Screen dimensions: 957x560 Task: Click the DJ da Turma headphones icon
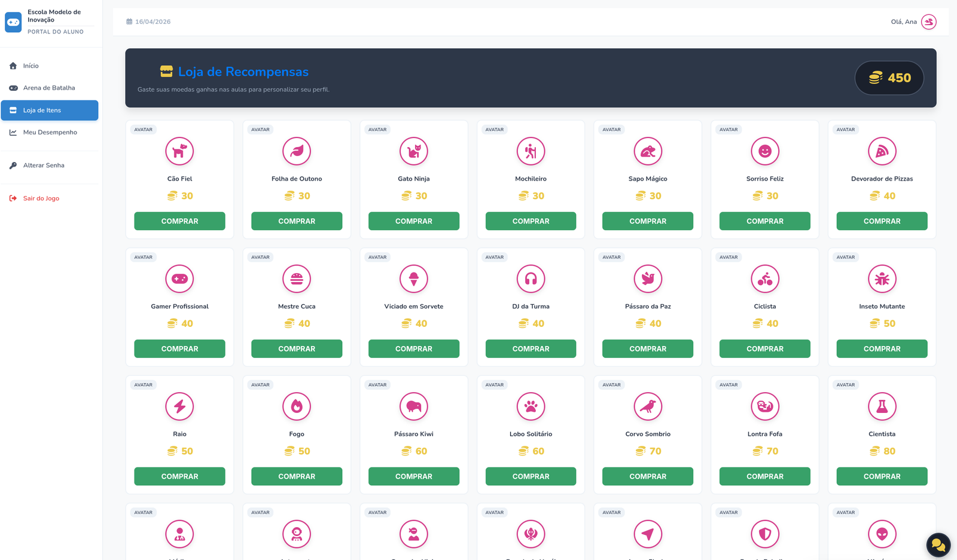(x=531, y=279)
